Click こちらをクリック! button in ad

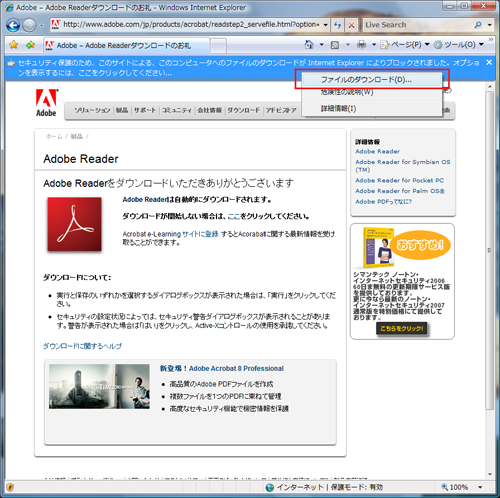point(402,329)
